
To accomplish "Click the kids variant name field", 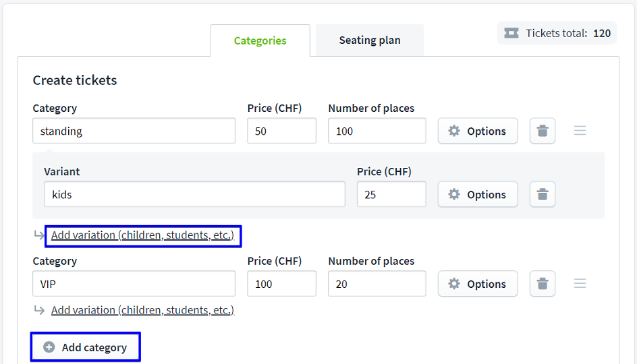I will 194,195.
